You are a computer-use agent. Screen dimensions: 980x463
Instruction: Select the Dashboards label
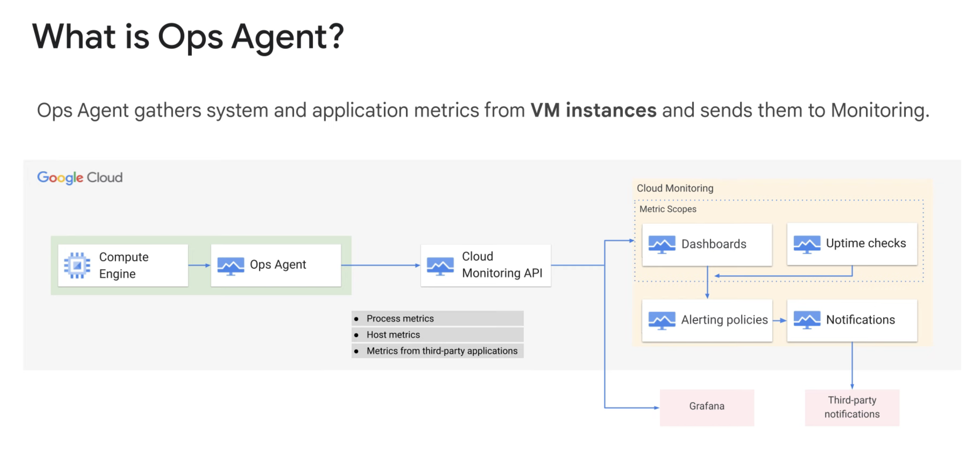(x=714, y=244)
